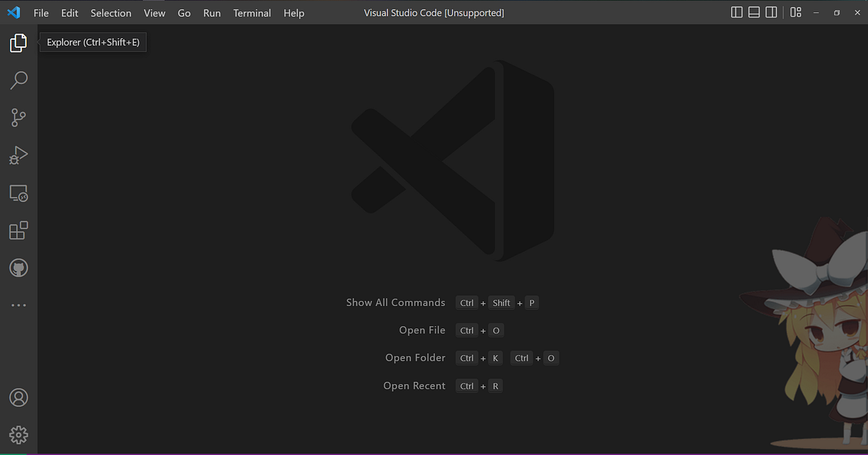Click the globe icon in the activity bar
The image size is (868, 455).
pos(18,267)
